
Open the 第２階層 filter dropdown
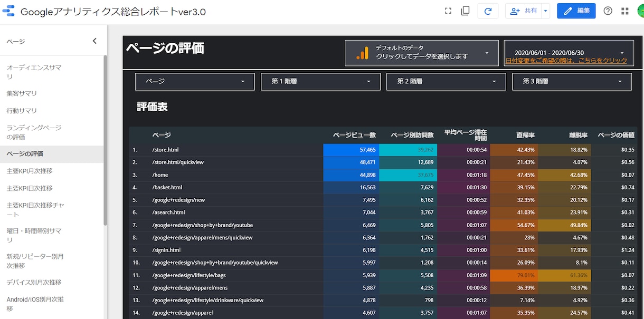click(446, 81)
